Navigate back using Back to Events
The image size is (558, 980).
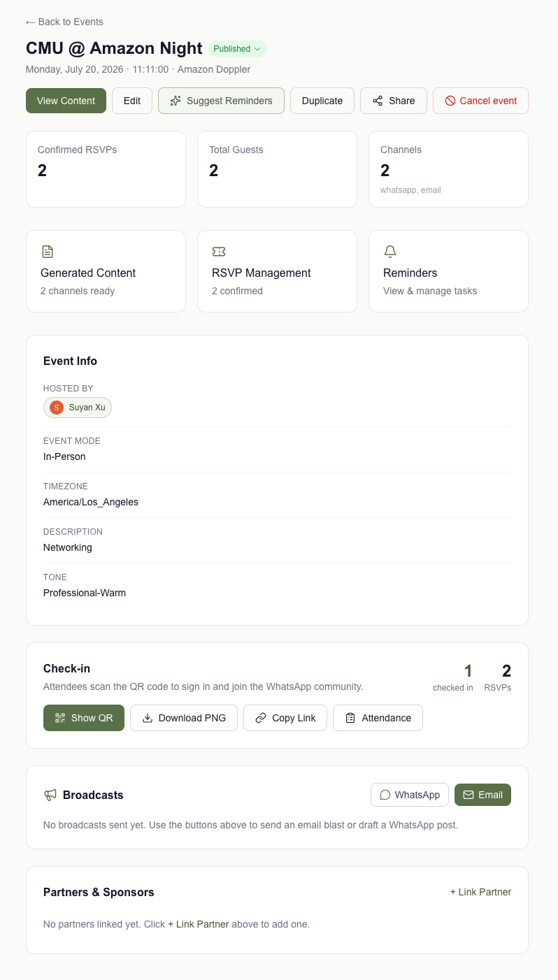point(64,22)
